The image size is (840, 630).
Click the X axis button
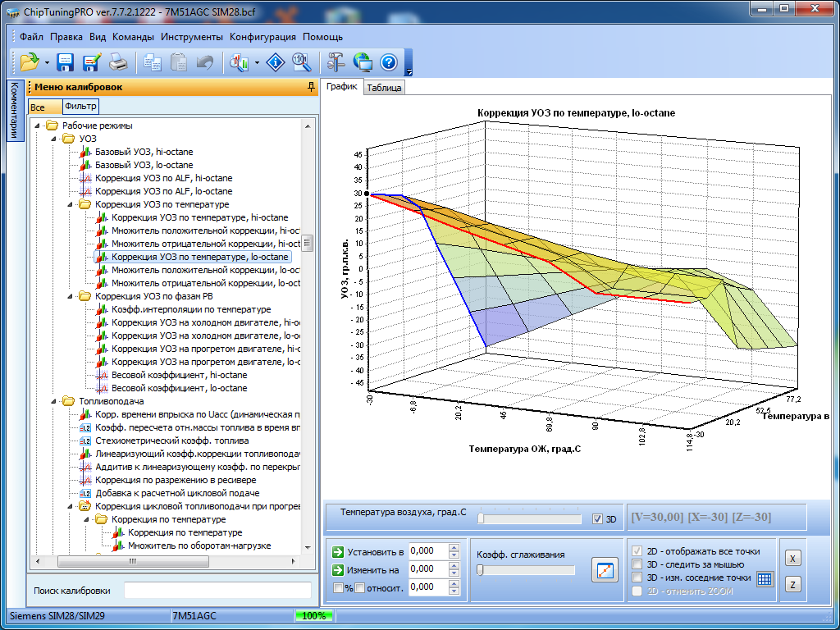click(792, 558)
